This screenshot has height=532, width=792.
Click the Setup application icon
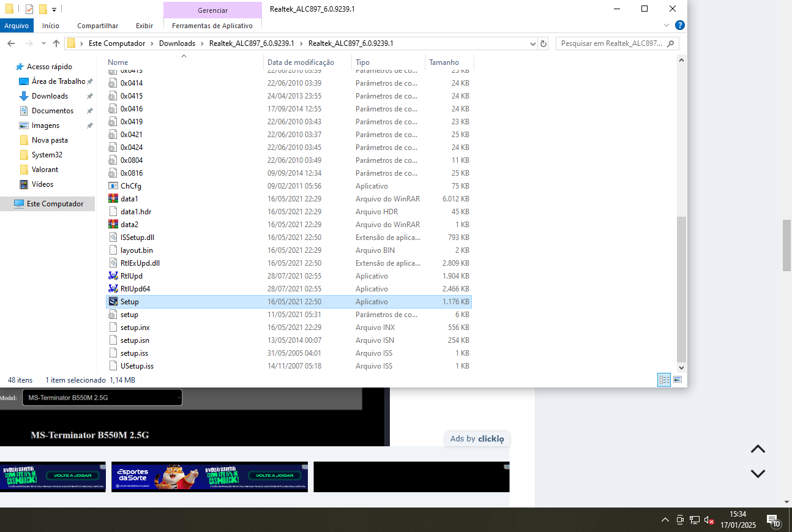[113, 302]
